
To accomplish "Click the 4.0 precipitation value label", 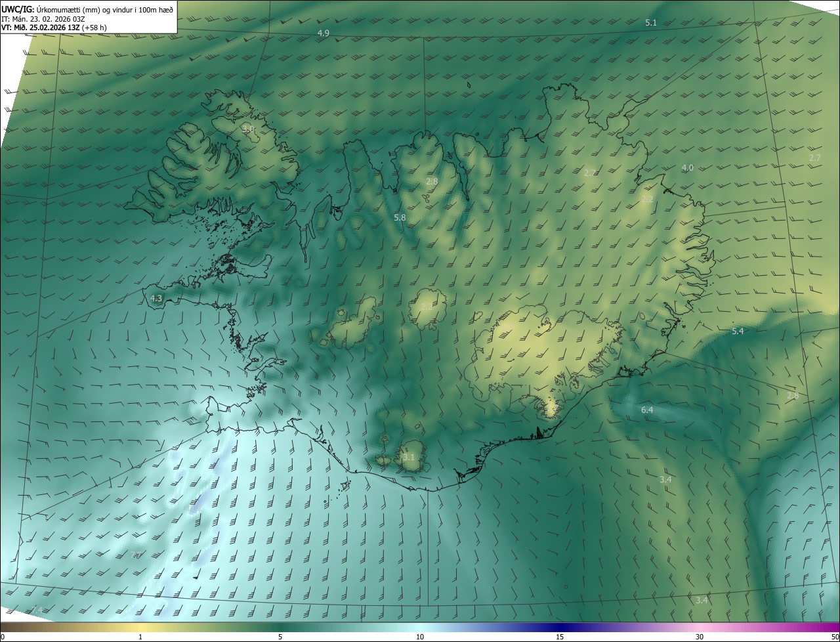I will tap(688, 168).
